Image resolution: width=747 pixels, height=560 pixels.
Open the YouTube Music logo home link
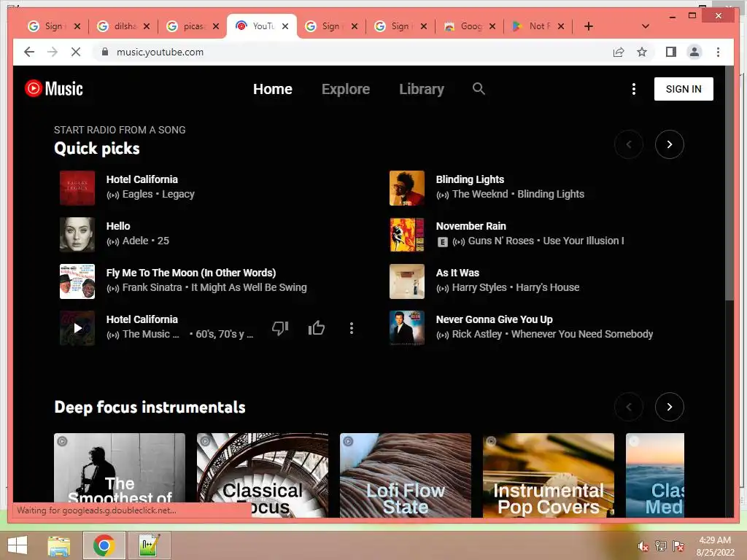[x=54, y=88]
